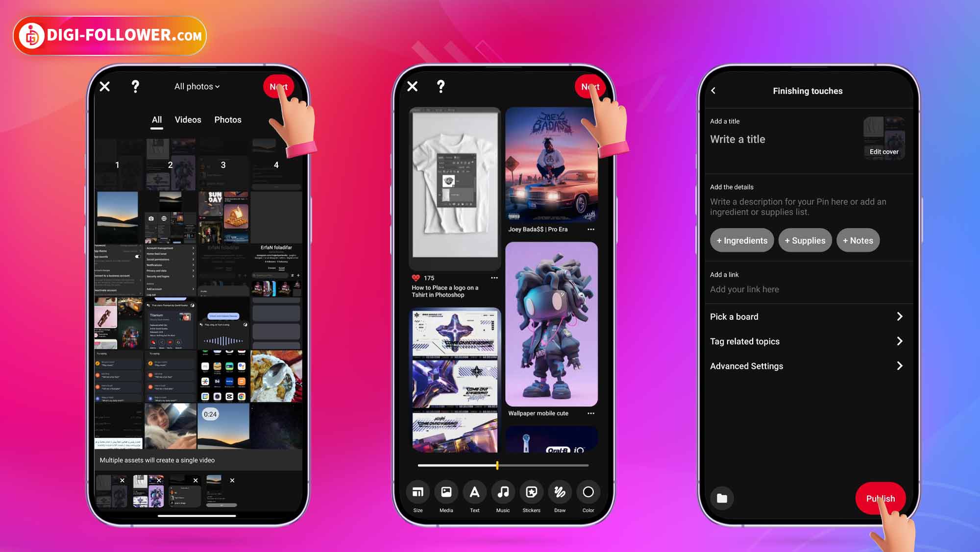Tap the Media tool icon in editor
The image size is (980, 552).
pyautogui.click(x=446, y=492)
